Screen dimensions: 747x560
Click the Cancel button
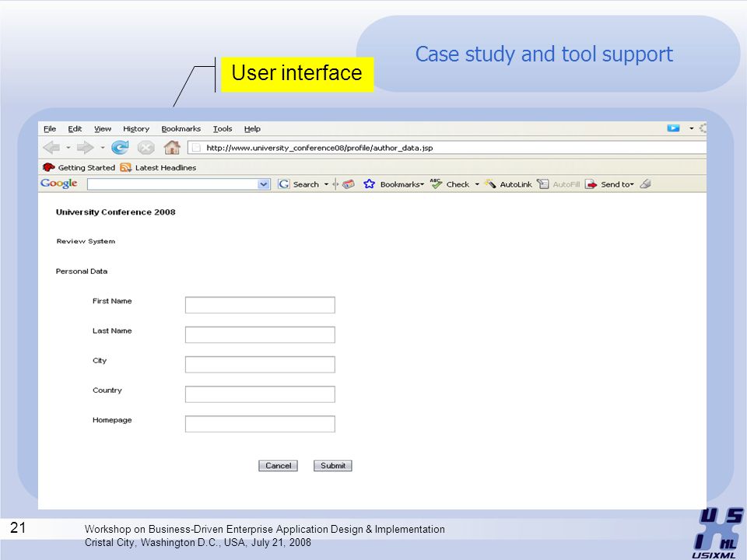click(279, 466)
